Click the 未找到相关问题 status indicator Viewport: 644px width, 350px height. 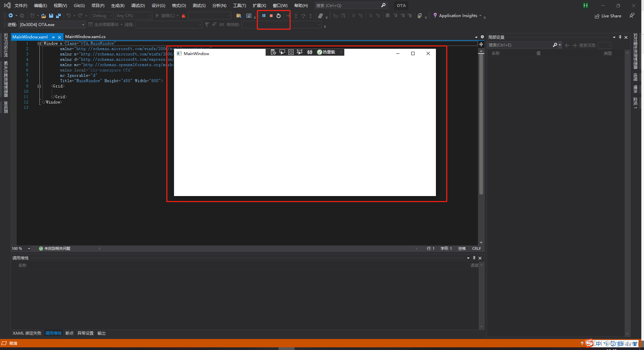tap(55, 248)
